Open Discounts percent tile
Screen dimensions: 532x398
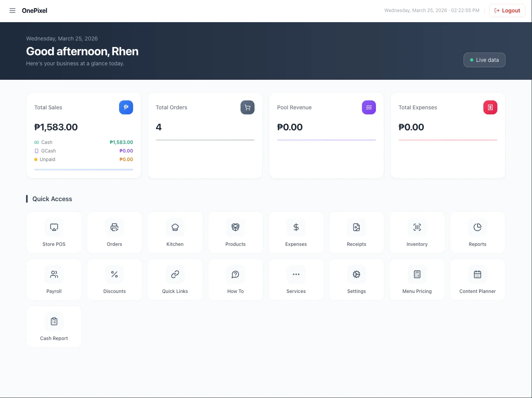114,280
